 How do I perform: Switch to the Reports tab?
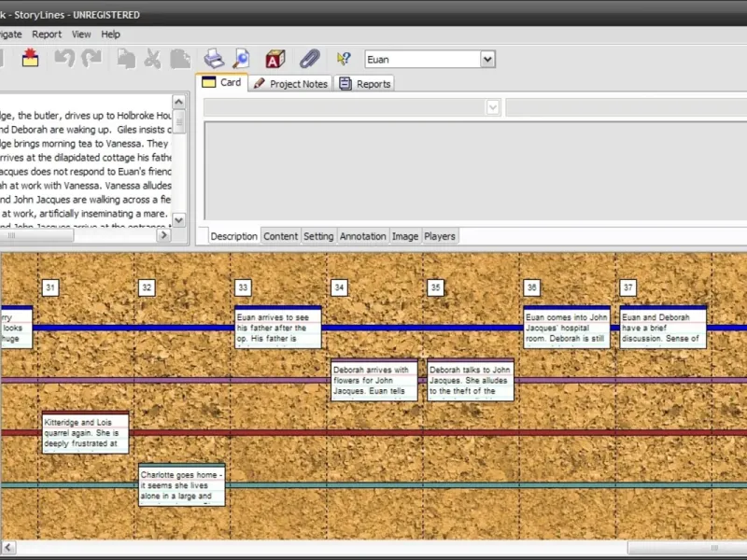(364, 83)
